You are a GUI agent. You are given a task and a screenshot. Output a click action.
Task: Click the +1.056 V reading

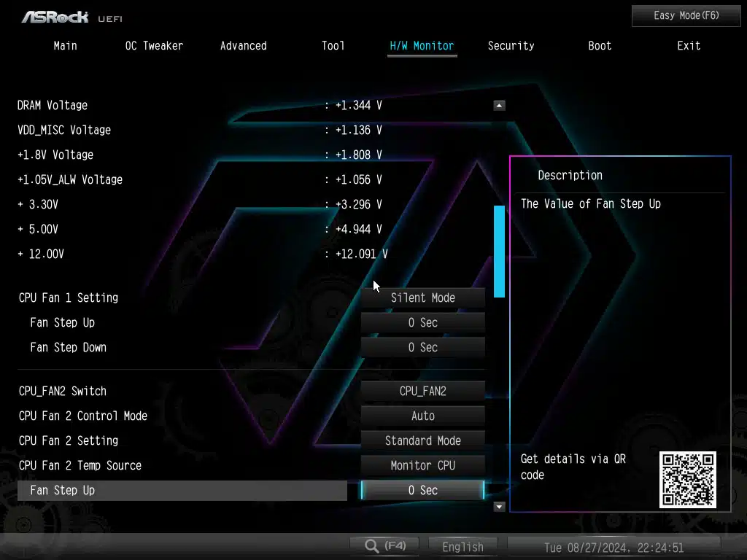click(358, 179)
